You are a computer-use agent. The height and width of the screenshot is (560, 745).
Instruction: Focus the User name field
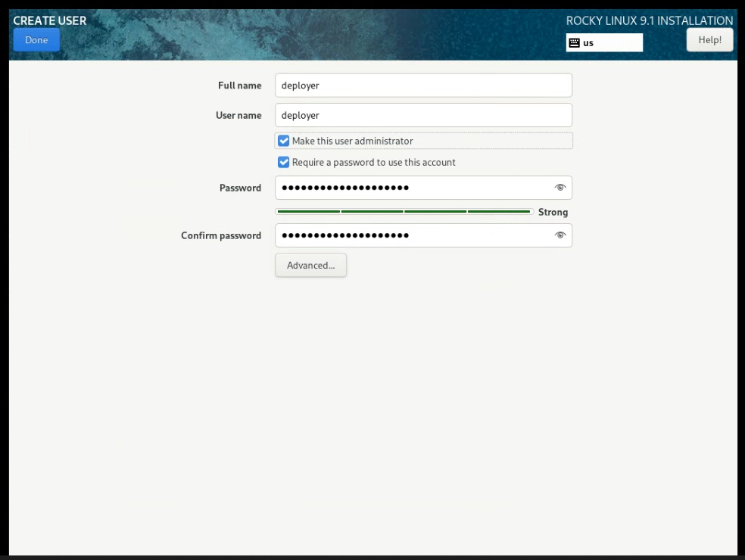423,116
